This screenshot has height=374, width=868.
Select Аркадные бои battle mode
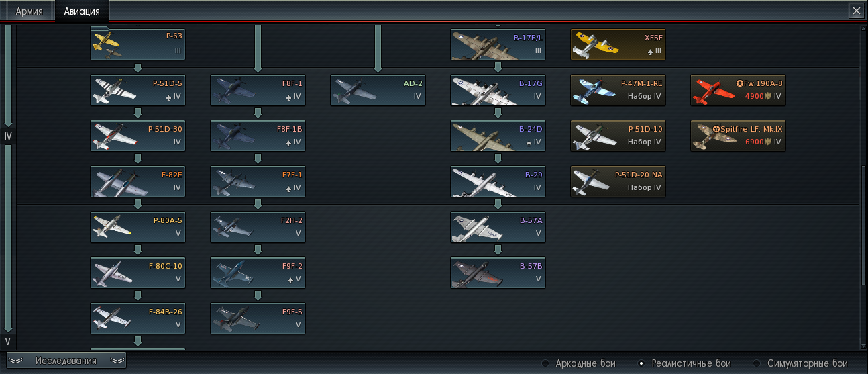coord(579,363)
